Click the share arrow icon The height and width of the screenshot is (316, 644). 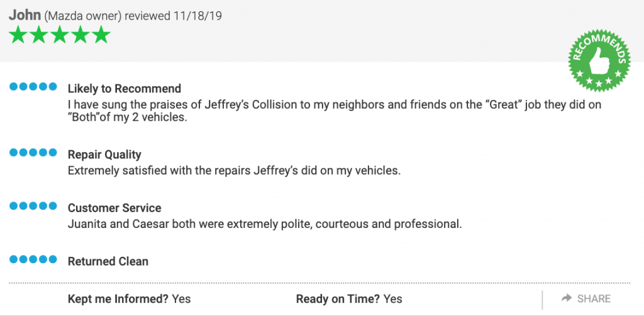click(x=567, y=298)
